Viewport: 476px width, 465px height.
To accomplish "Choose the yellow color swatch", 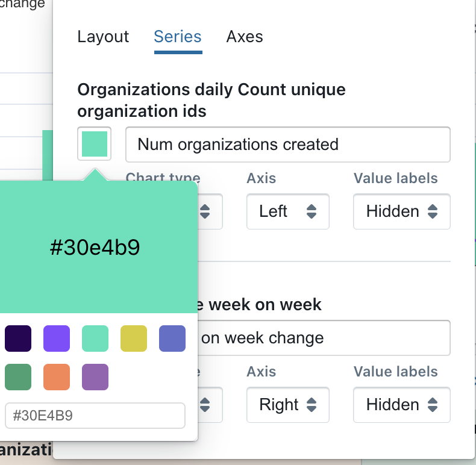I will [x=134, y=339].
